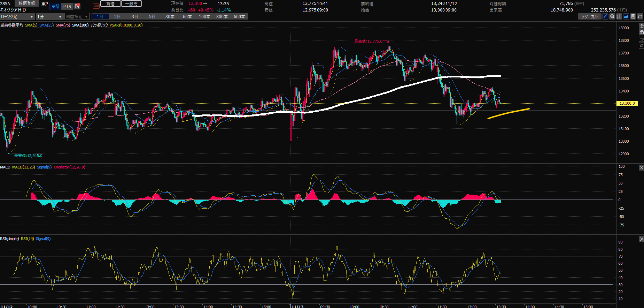Switch to the 100本 range tab
Screen dimensions: 644x308
(204, 16)
